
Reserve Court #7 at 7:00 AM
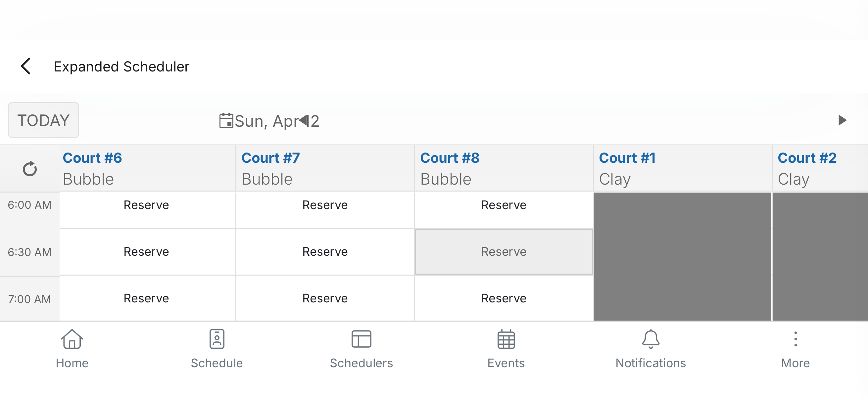tap(325, 298)
